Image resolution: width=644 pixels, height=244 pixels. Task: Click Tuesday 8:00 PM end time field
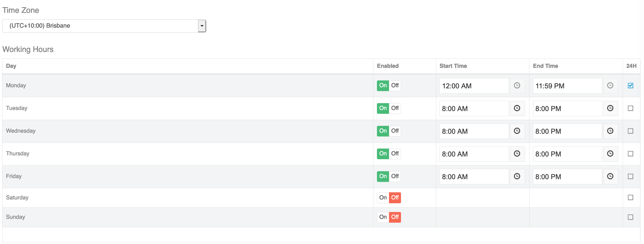click(567, 108)
